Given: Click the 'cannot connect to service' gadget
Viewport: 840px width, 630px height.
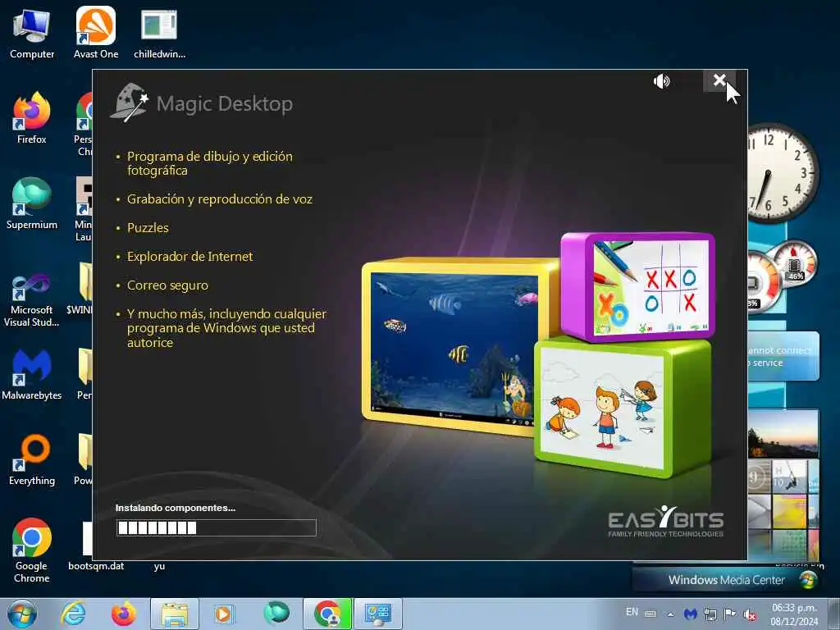Looking at the screenshot, I should 783,356.
